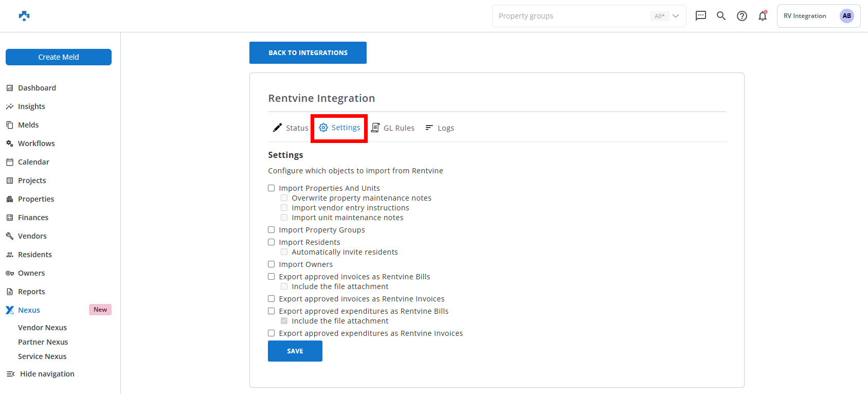This screenshot has height=394, width=868.
Task: Expand the Property groups dropdown arrow
Action: 676,16
